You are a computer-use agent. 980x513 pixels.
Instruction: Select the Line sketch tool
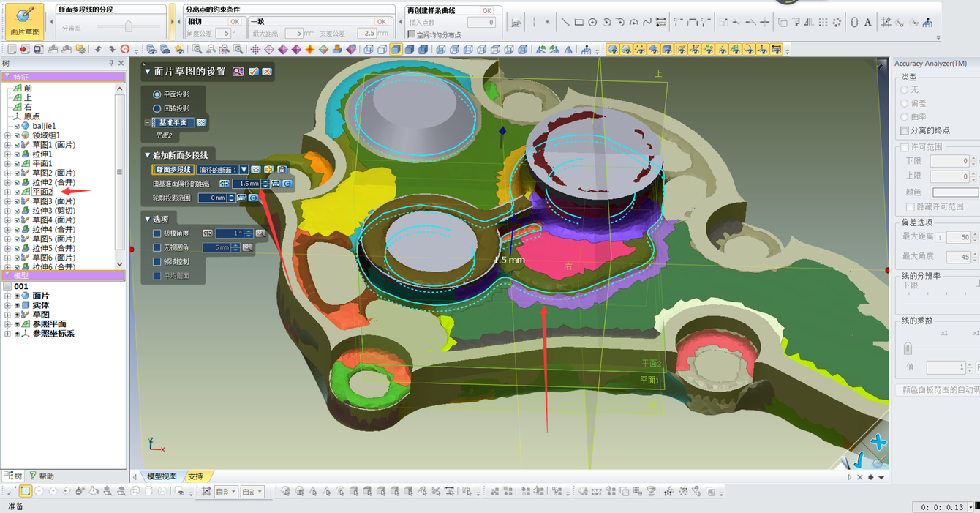(565, 23)
